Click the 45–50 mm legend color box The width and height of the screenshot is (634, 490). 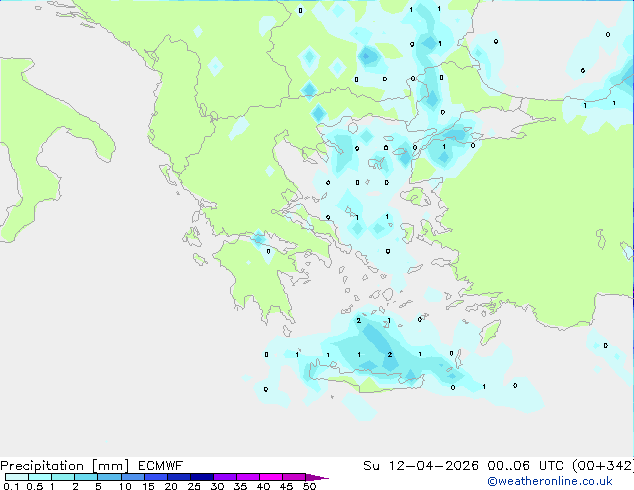294,477
